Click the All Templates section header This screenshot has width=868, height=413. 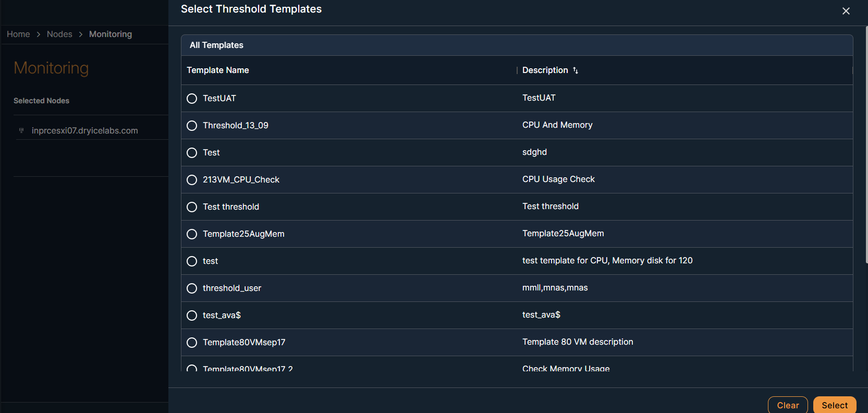(216, 45)
